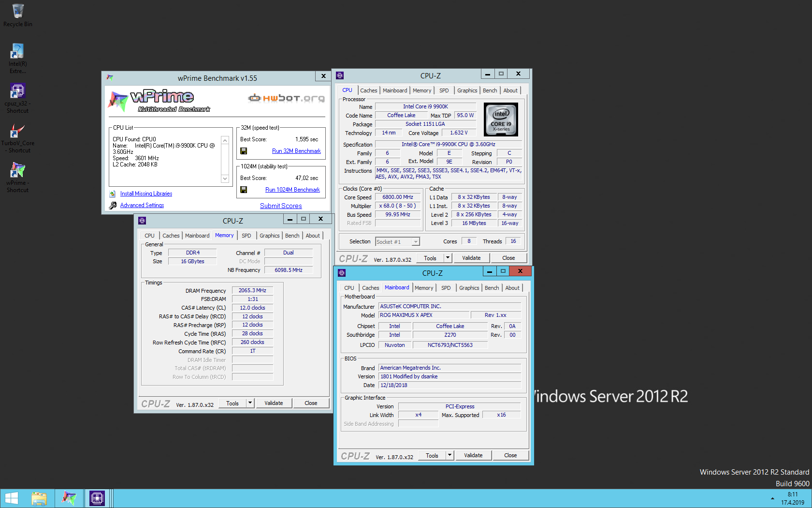Open Tools dropdown arrow in Mainboard window
The height and width of the screenshot is (508, 812).
(x=449, y=455)
